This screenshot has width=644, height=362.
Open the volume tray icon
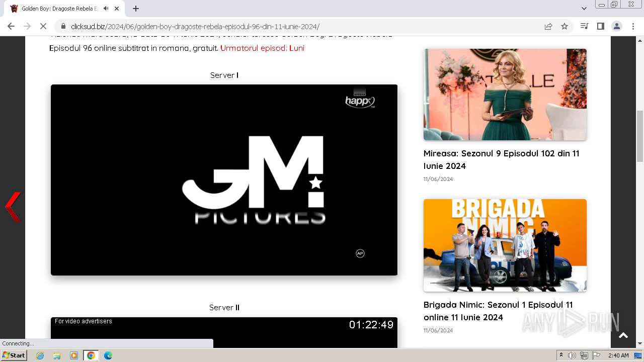[x=572, y=355]
